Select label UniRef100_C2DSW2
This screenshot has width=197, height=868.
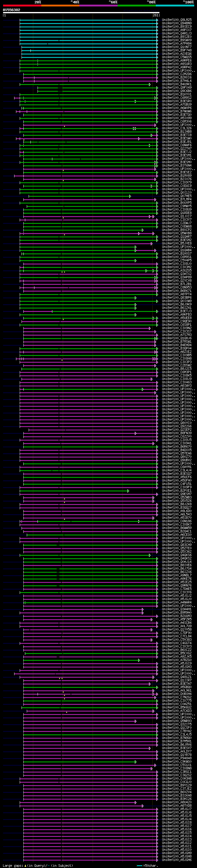click(177, 365)
